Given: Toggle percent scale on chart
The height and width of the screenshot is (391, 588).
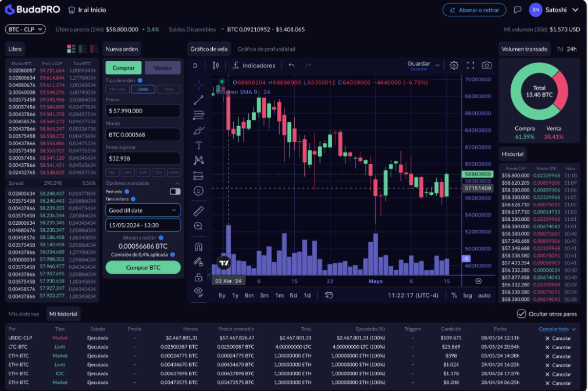Looking at the screenshot, I should (454, 295).
